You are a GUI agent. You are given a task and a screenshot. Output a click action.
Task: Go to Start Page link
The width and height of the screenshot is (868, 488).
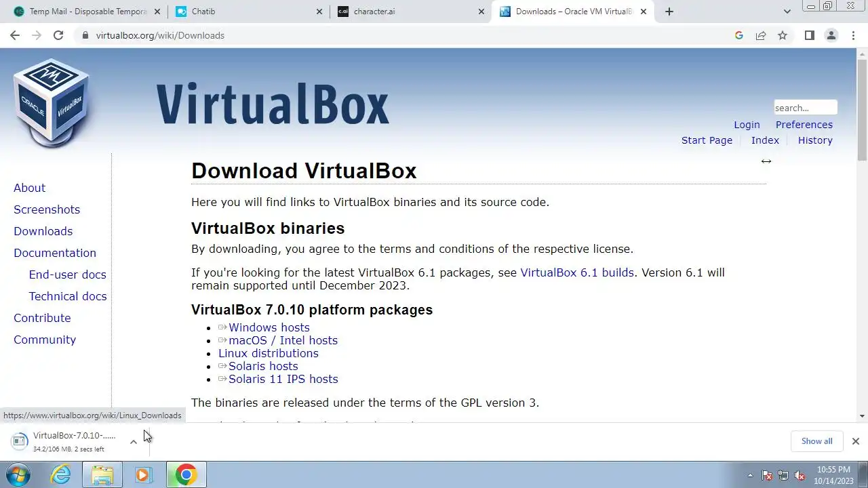[707, 140]
